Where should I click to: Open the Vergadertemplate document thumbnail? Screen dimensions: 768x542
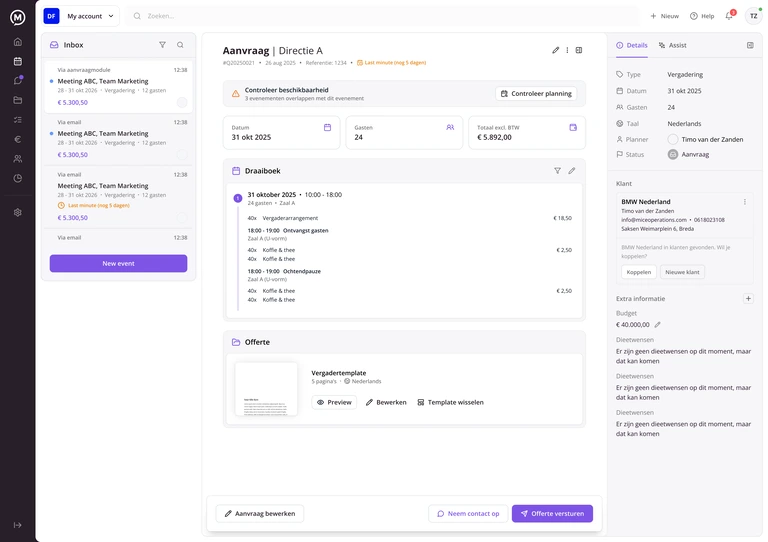tap(266, 389)
